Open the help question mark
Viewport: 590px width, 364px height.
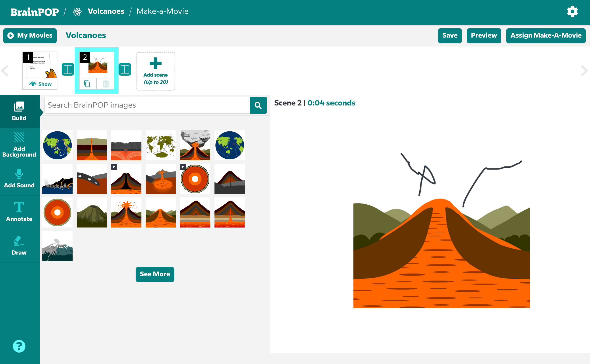[19, 346]
